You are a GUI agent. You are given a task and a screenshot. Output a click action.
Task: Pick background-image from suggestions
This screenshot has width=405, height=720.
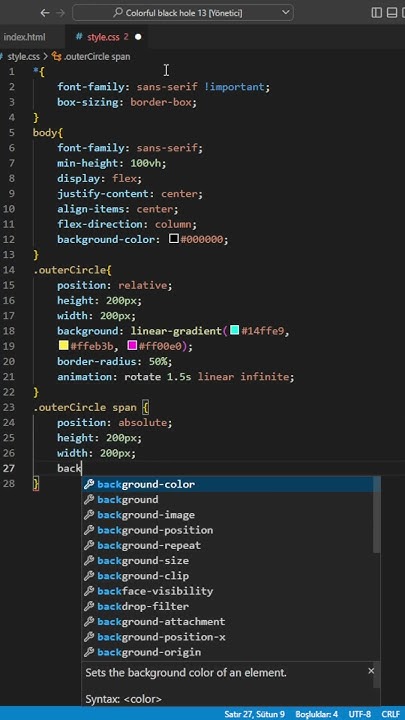click(228, 515)
